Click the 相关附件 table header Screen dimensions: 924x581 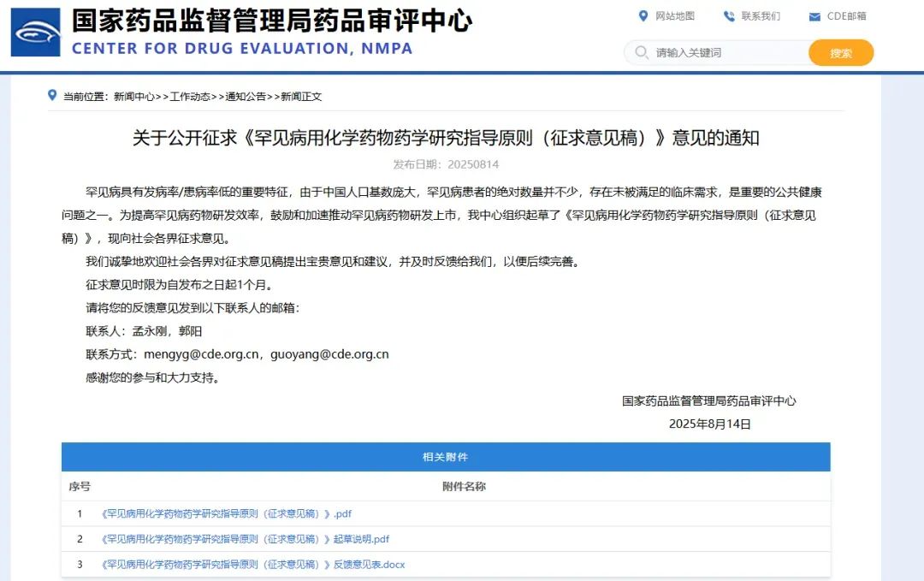[x=446, y=457]
